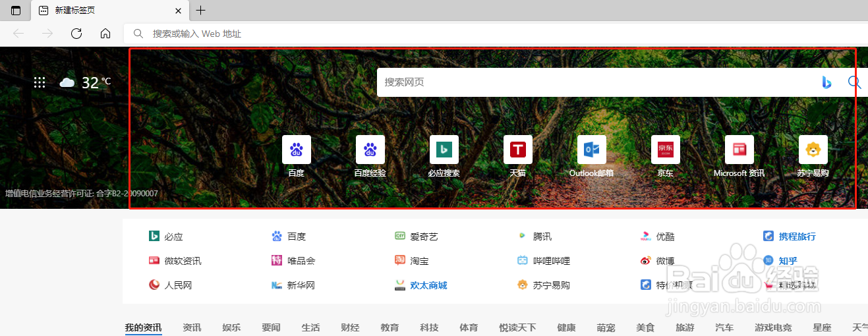This screenshot has width=868, height=336.
Task: Open the 百度 link in site list
Action: pyautogui.click(x=289, y=237)
